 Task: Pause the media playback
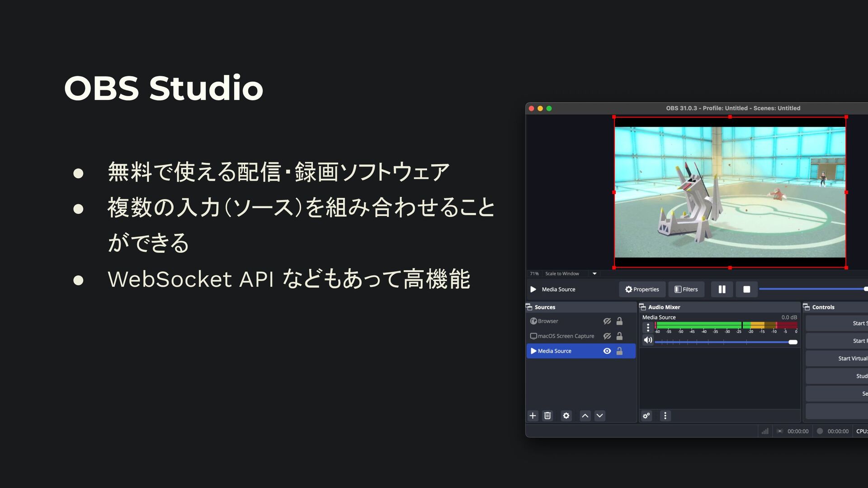point(722,289)
